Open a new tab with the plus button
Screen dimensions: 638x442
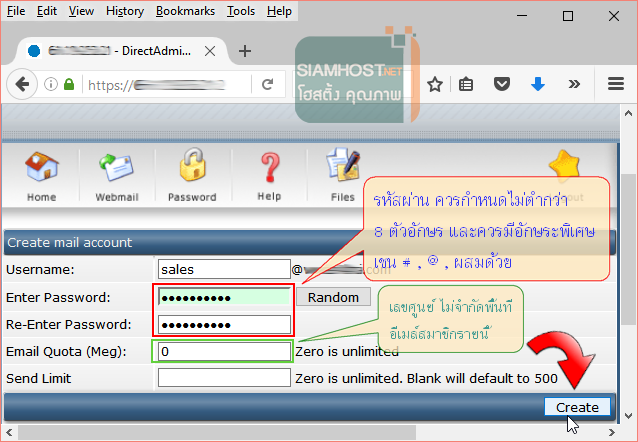pyautogui.click(x=245, y=50)
